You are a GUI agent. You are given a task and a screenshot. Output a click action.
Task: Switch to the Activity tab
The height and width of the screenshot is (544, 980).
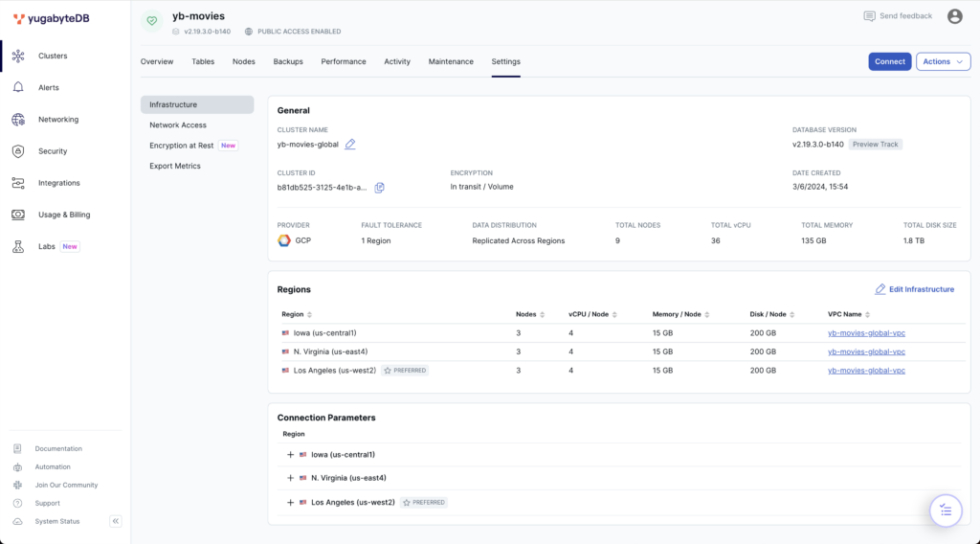[397, 61]
